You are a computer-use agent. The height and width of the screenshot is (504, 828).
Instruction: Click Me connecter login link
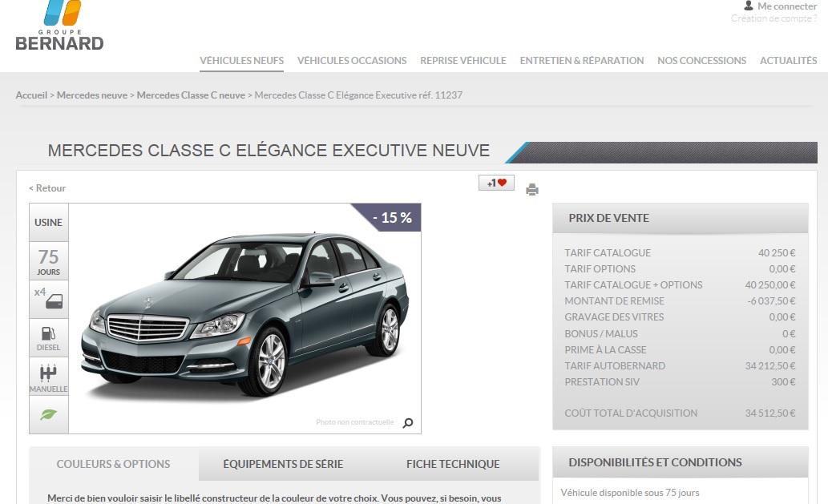point(786,6)
